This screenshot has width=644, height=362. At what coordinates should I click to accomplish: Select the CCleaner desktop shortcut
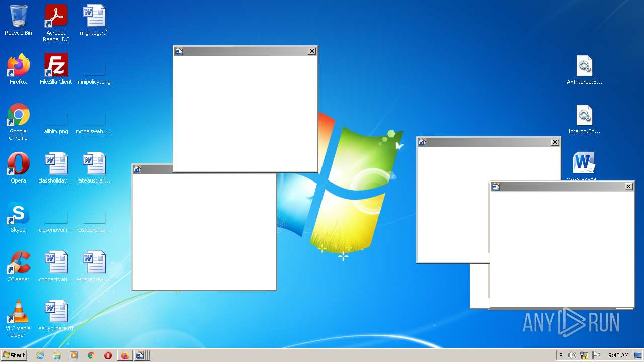pyautogui.click(x=18, y=266)
